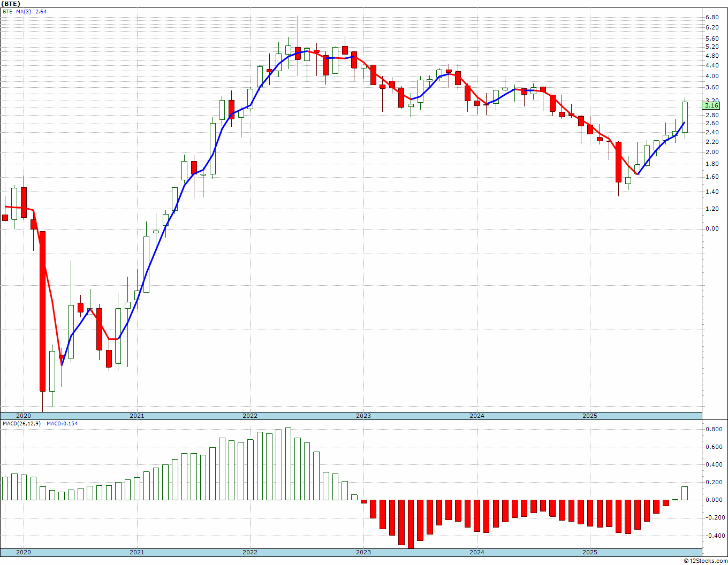
Task: Click the 1.60 price axis label
Action: click(x=711, y=177)
